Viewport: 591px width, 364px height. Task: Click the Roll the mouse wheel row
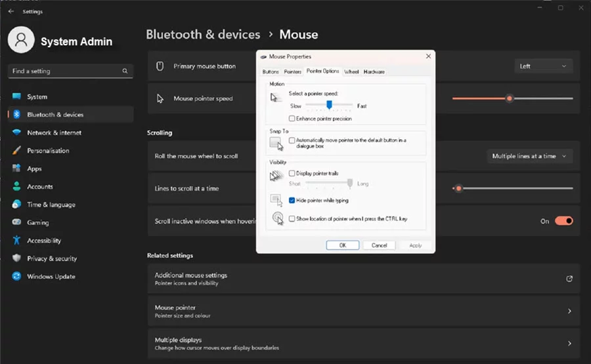(363, 156)
